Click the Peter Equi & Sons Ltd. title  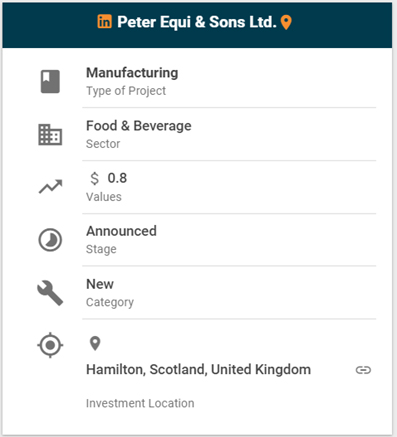click(197, 22)
